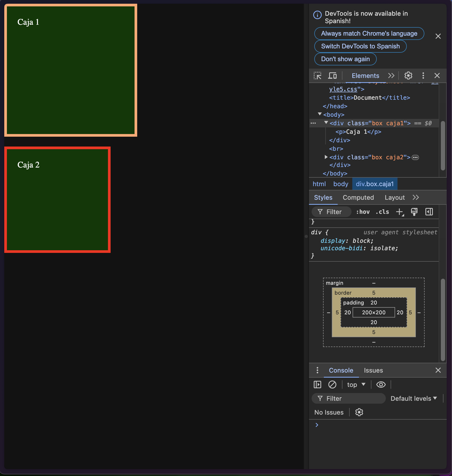Switch to the Layout tab
This screenshot has height=476, width=452.
coord(395,198)
